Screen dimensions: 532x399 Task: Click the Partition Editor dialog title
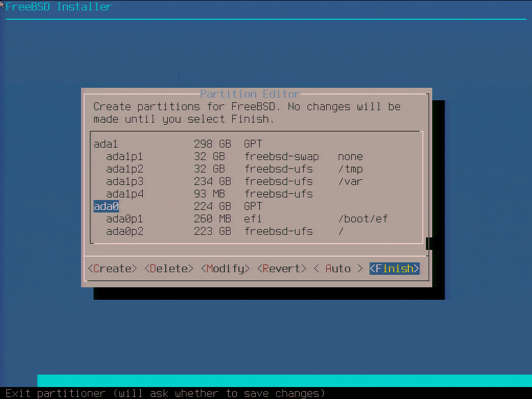coord(250,94)
